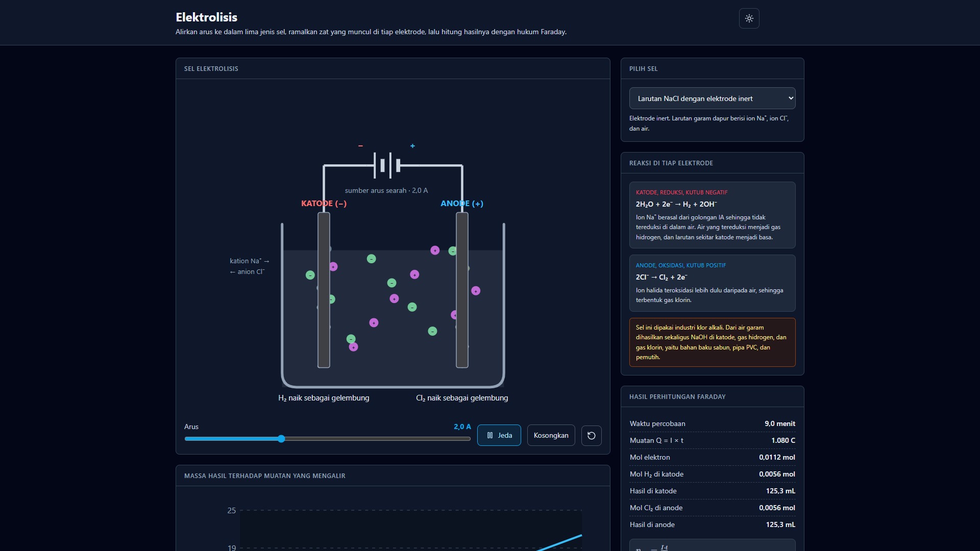Screen dimensions: 980x551
Task: Click the 'Hasil di anode' row label
Action: click(652, 524)
